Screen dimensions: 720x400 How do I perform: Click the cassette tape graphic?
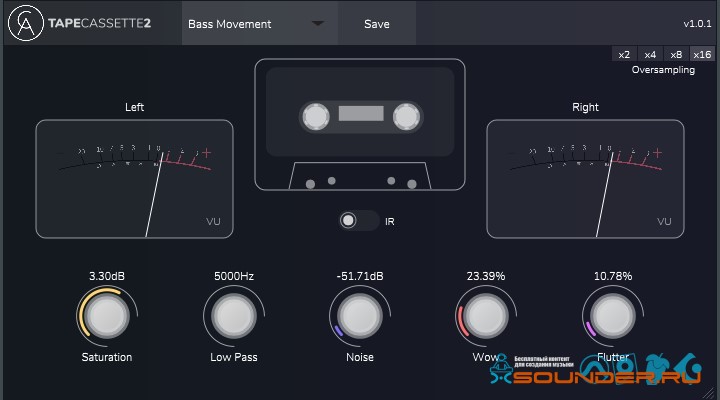click(360, 124)
